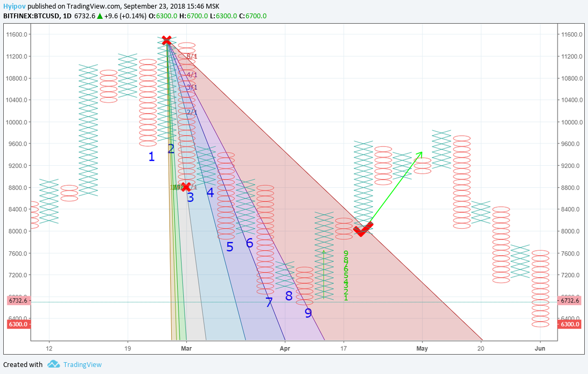Click the blue number 3 annotation
Screen dimensions: 588x374
[x=191, y=197]
